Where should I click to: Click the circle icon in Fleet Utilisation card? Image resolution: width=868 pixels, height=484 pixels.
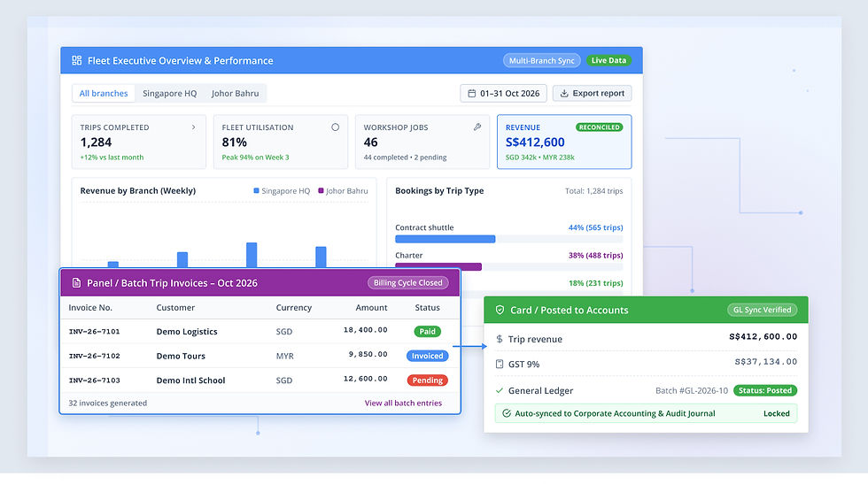tap(336, 127)
